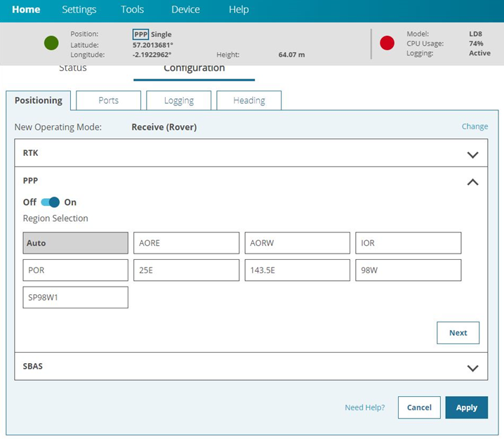Image resolution: width=504 pixels, height=439 pixels.
Task: Pick the SP98W1 region
Action: pyautogui.click(x=76, y=297)
